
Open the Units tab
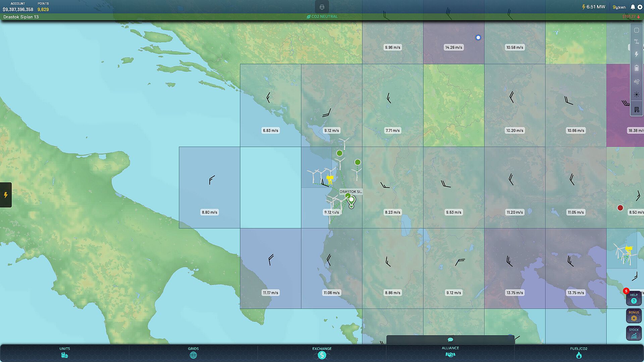[x=65, y=353]
